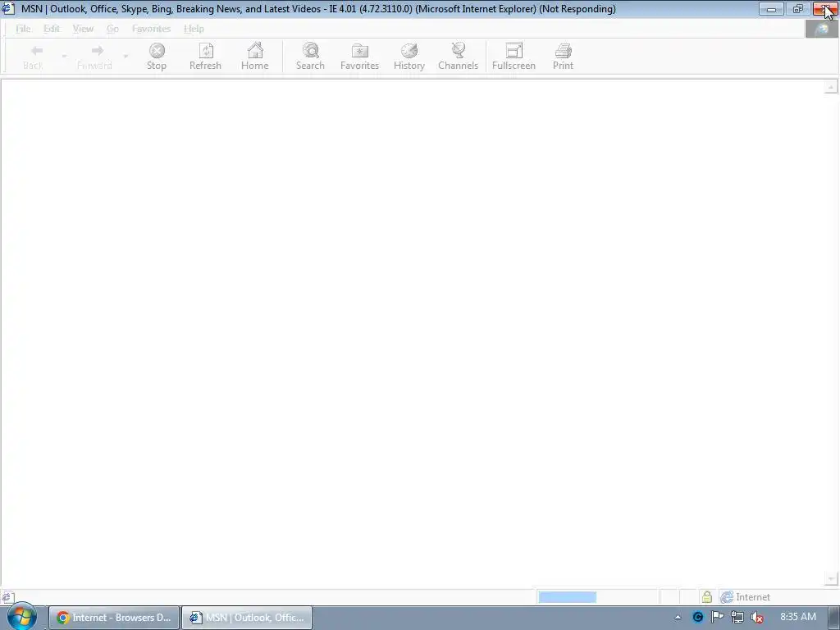
Task: Open the Windows Start menu
Action: tap(22, 617)
